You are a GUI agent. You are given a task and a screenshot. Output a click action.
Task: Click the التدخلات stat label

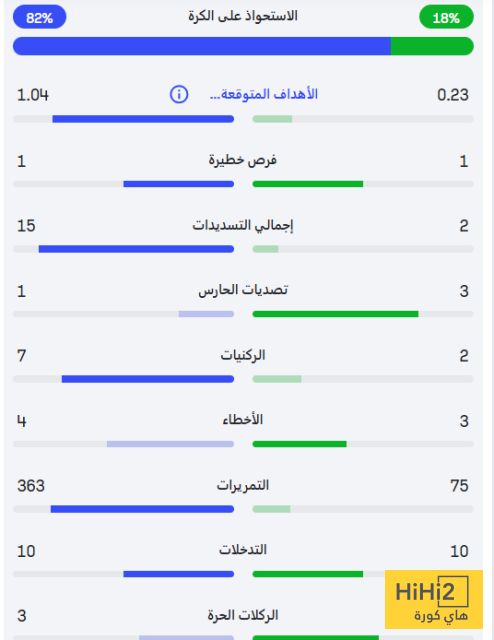pos(243,550)
